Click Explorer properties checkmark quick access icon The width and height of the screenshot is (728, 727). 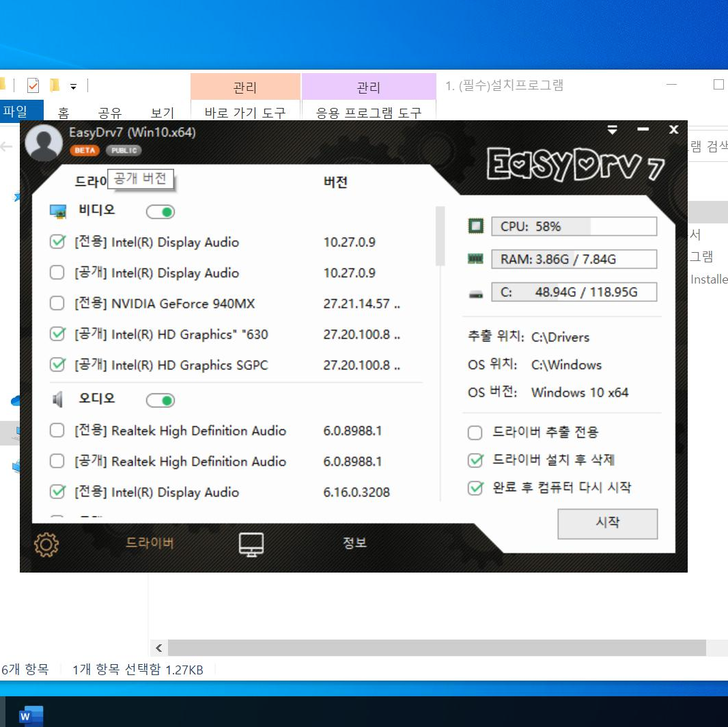coord(33,85)
